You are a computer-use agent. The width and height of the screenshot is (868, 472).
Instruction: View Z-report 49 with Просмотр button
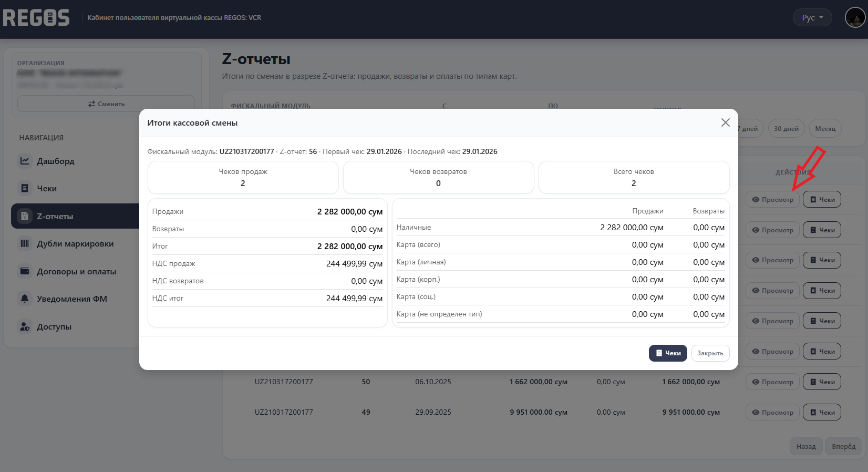[x=772, y=412]
